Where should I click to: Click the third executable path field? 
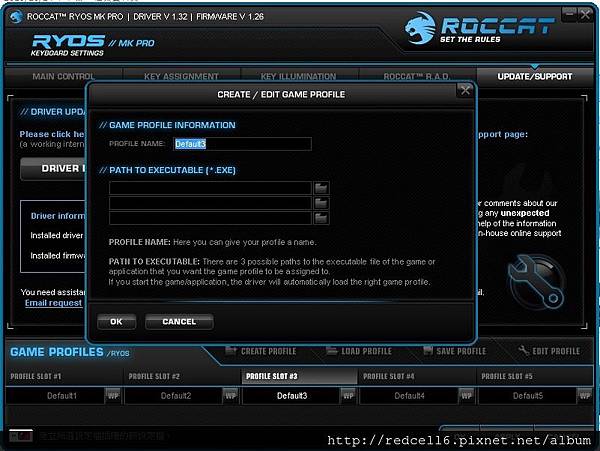[210, 218]
